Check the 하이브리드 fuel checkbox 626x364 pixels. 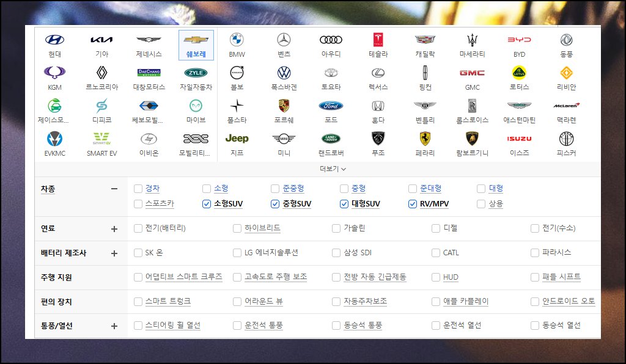(237, 228)
